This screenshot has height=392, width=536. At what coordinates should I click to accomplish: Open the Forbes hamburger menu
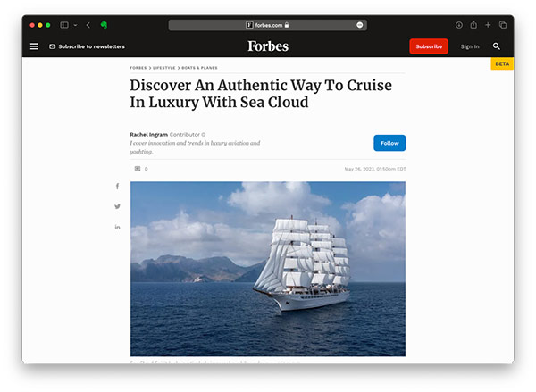[x=34, y=46]
